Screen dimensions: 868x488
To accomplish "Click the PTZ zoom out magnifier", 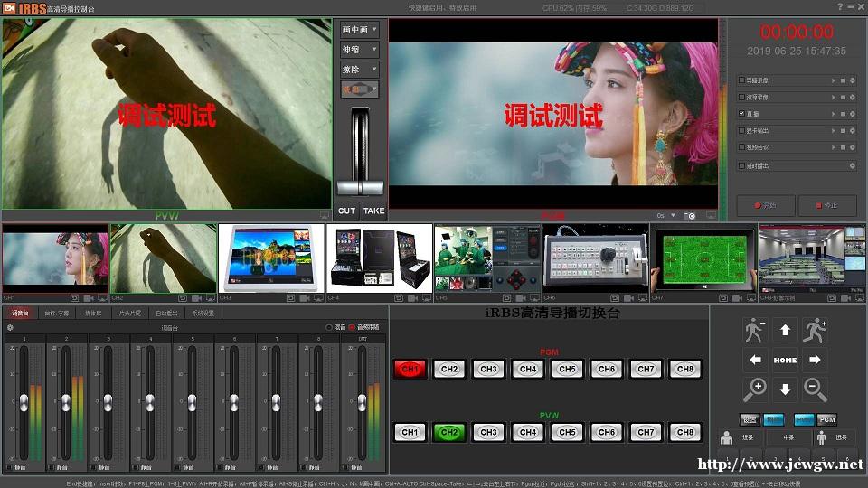I will coord(815,389).
